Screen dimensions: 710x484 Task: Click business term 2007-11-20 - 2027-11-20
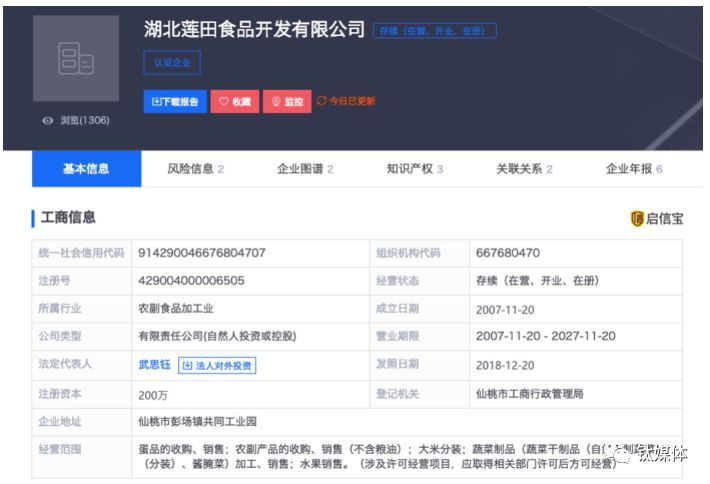546,336
